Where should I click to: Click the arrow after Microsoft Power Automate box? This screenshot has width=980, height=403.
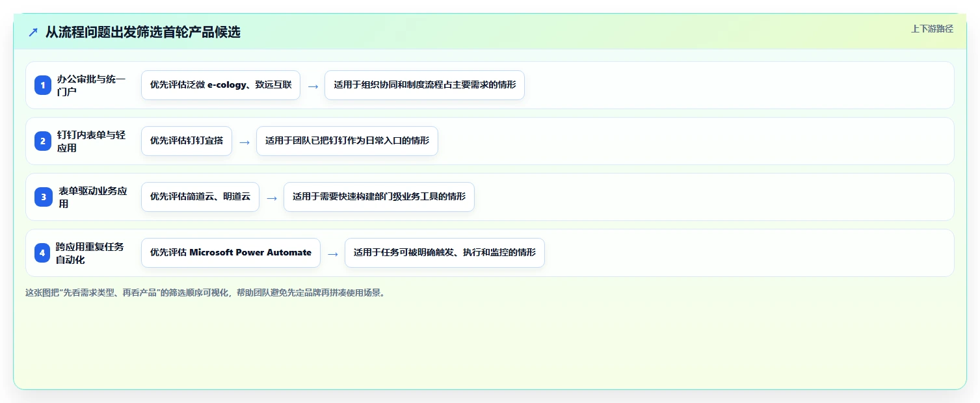[333, 253]
